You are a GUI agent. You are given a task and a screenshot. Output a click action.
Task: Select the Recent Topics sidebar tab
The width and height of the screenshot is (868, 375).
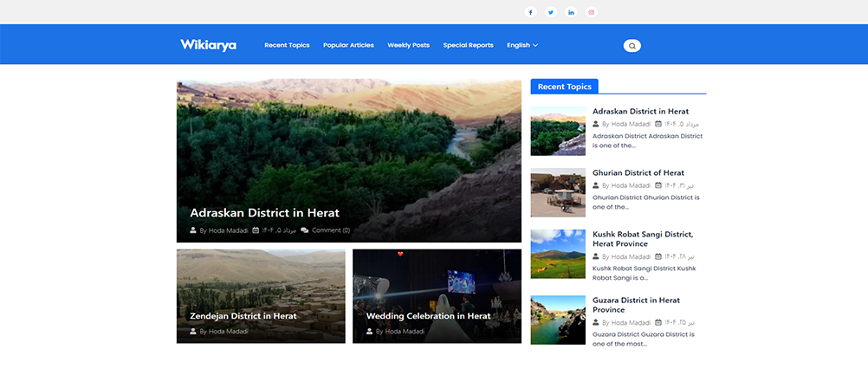point(564,87)
